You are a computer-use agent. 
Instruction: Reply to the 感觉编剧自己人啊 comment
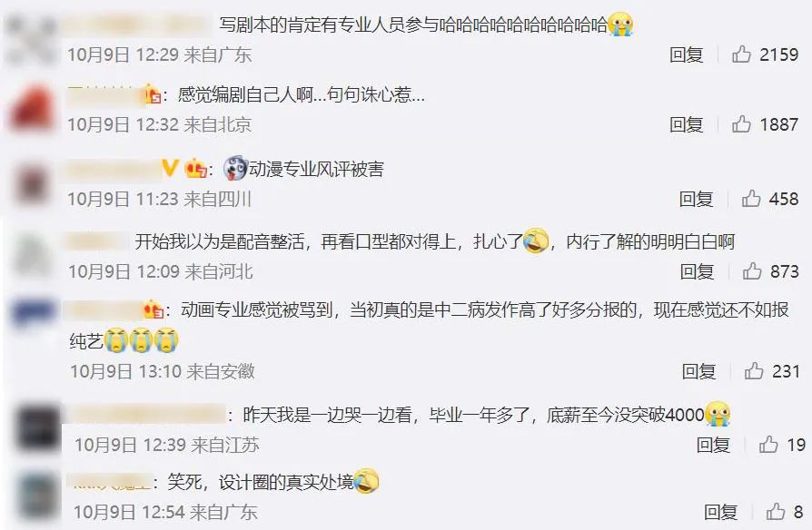pyautogui.click(x=686, y=124)
